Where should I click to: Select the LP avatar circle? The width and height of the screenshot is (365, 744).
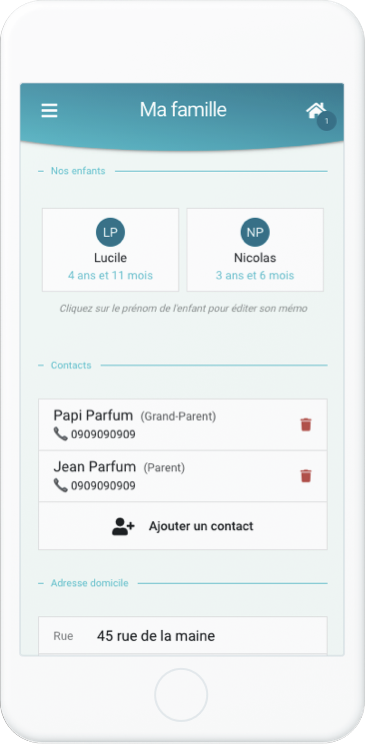click(110, 232)
